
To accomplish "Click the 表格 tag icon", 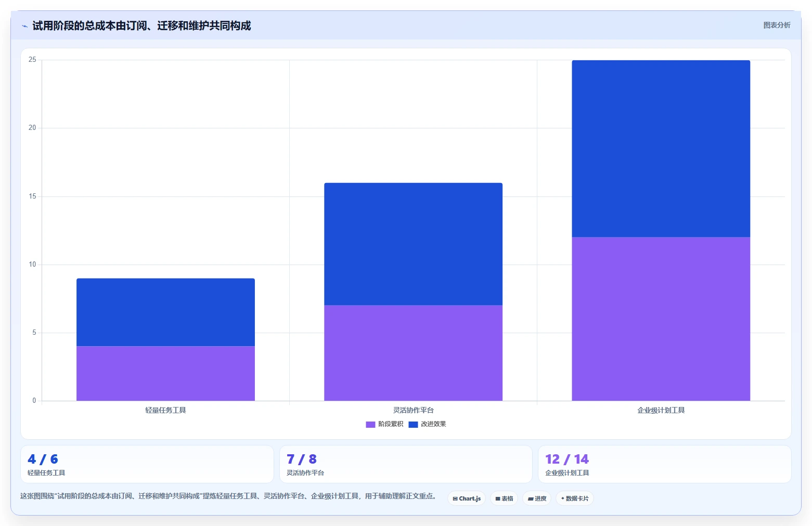I will coord(498,499).
